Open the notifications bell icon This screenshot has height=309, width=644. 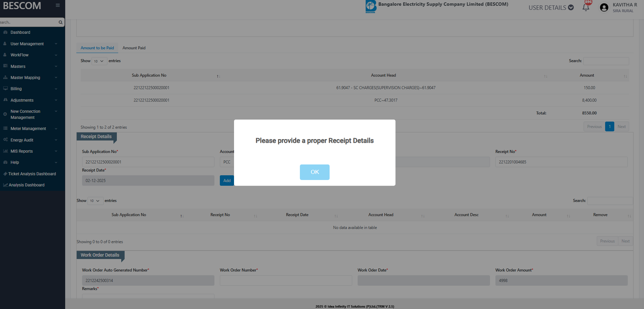coord(586,7)
